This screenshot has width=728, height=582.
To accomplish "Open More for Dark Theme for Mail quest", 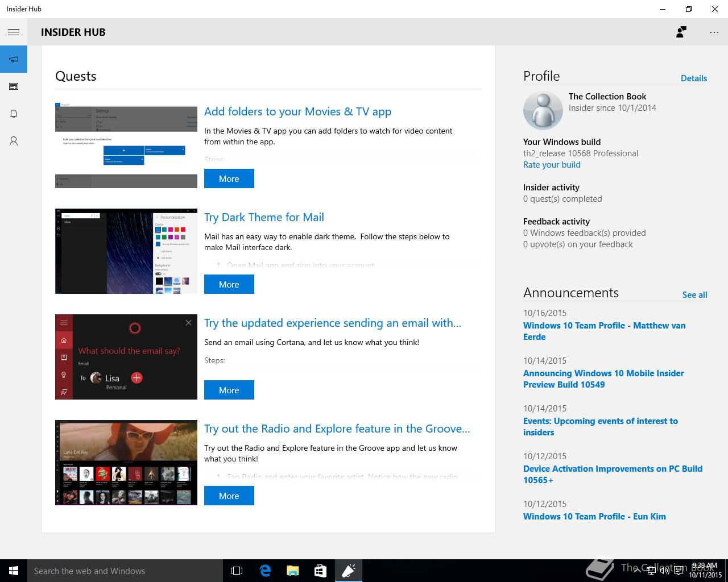I will [229, 284].
